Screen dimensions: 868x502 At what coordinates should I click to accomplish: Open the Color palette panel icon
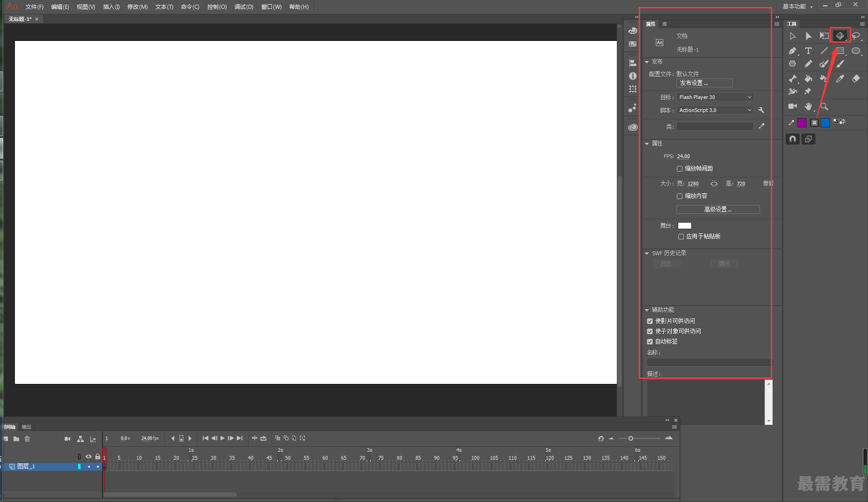coord(633,31)
